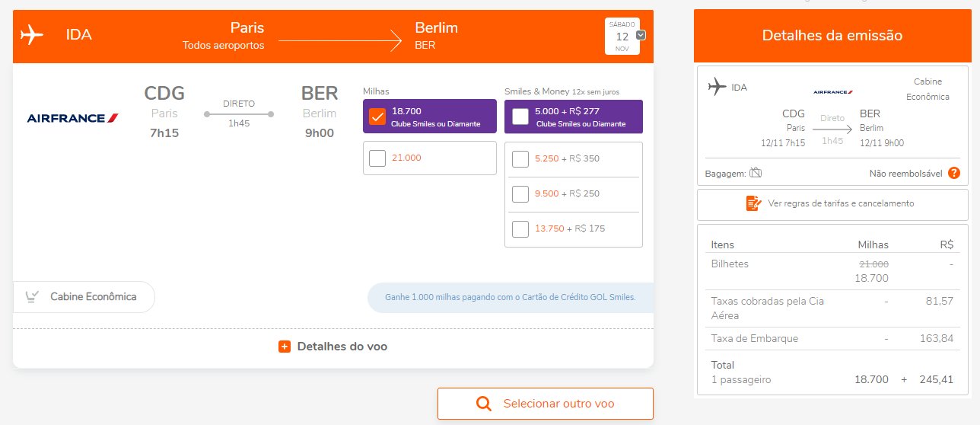
Task: Select the 13.750 + R$ 175 checkbox
Action: 520,228
